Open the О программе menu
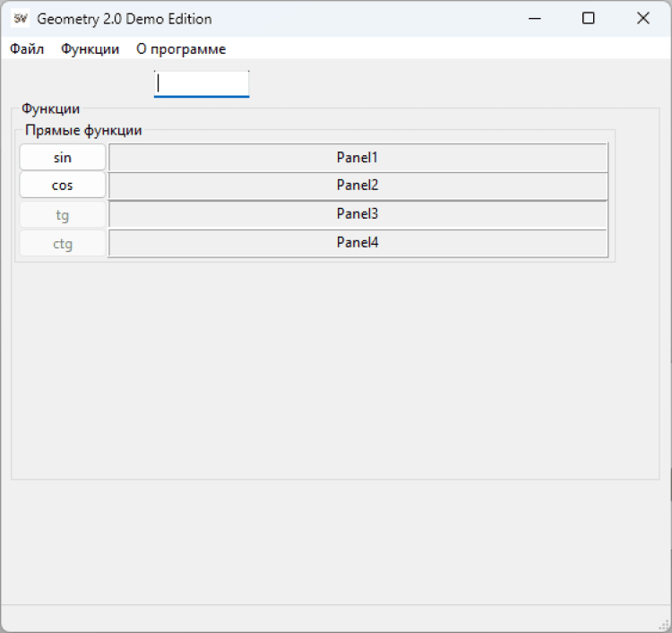672x633 pixels. pyautogui.click(x=181, y=49)
